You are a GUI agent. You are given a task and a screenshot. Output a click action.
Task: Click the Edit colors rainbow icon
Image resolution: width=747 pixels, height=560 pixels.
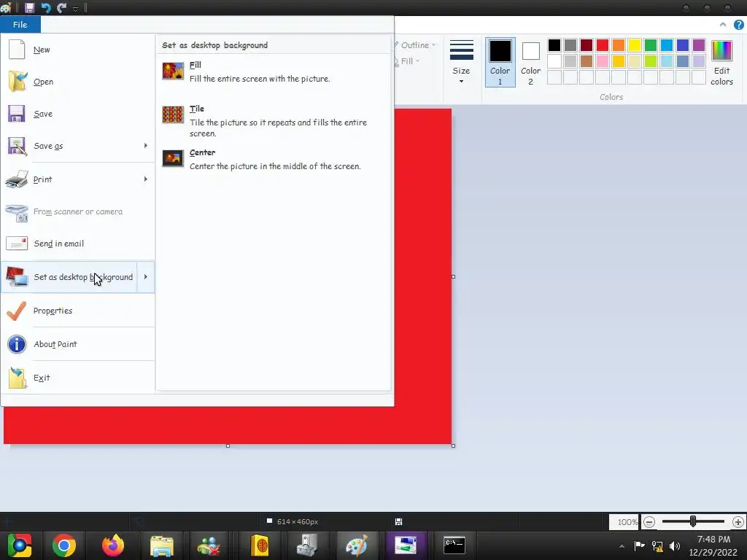(721, 50)
